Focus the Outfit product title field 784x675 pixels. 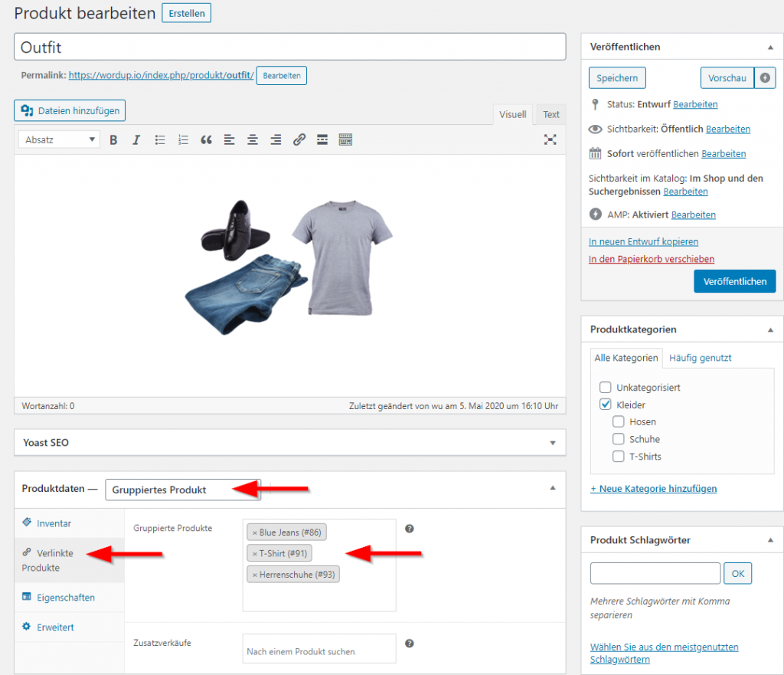290,47
